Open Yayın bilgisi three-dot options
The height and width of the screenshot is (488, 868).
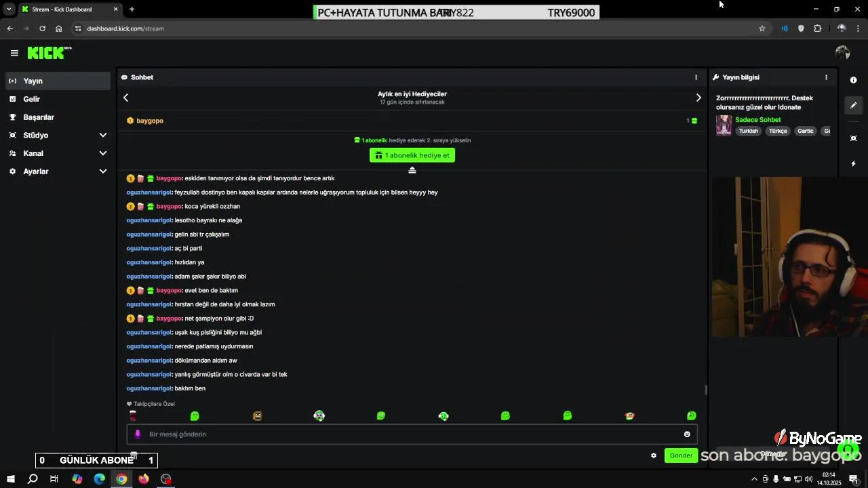point(826,77)
